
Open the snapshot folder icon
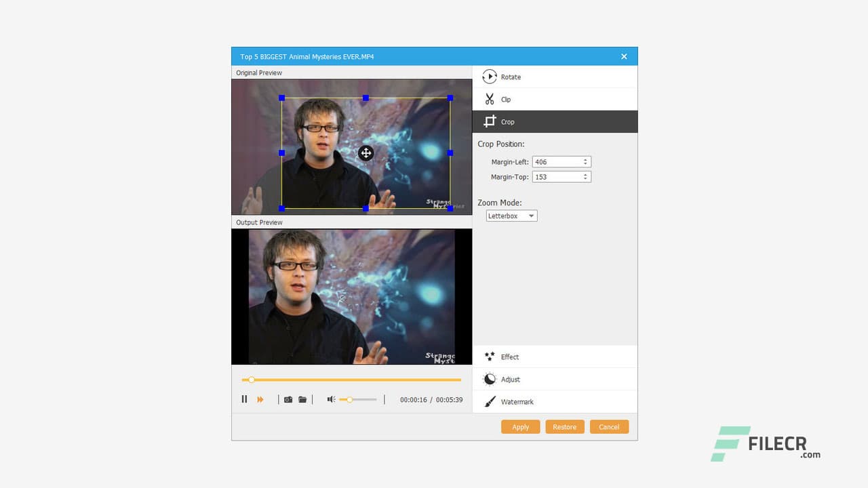(x=302, y=399)
